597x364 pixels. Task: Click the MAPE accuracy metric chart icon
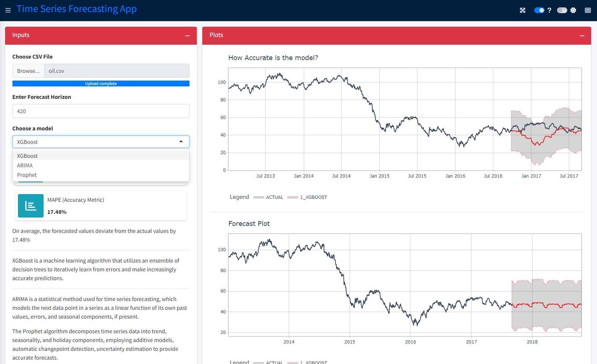click(30, 205)
